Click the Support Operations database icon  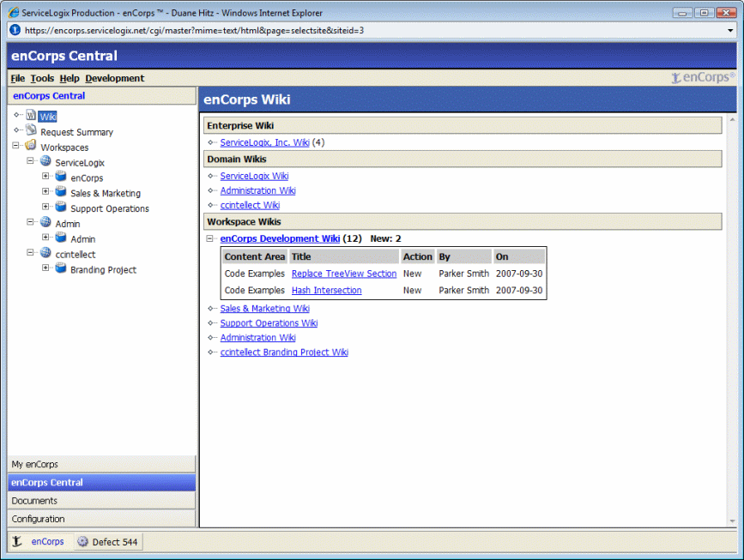(61, 207)
